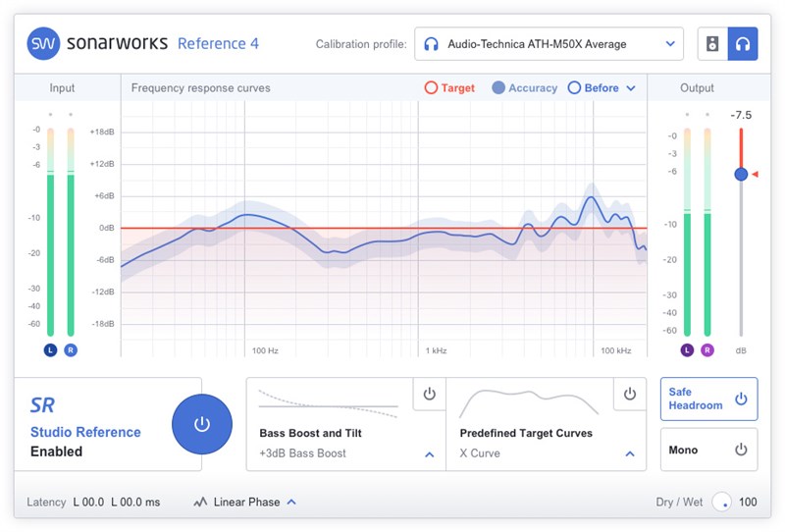This screenshot has width=785, height=532.
Task: Expand the X Curve target options
Action: [x=629, y=454]
